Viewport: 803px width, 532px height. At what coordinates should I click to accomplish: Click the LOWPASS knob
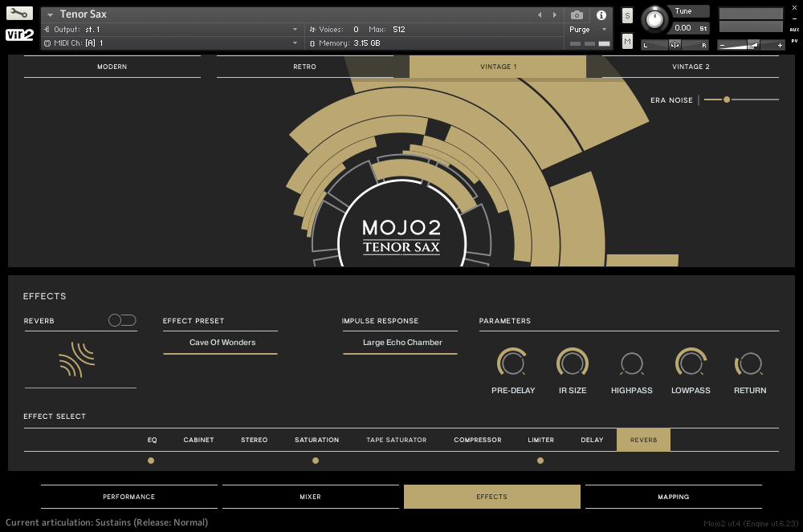pos(691,363)
